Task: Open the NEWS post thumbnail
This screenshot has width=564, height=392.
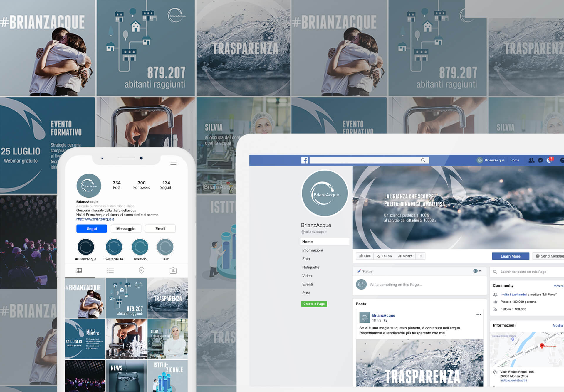Action: click(126, 376)
